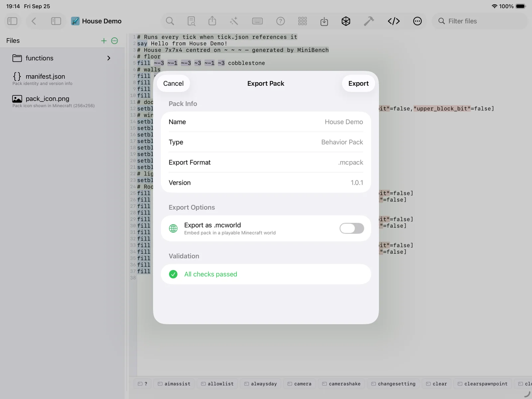Insert the allowlist command suggestion
Viewport: 532px width, 399px height.
click(217, 384)
